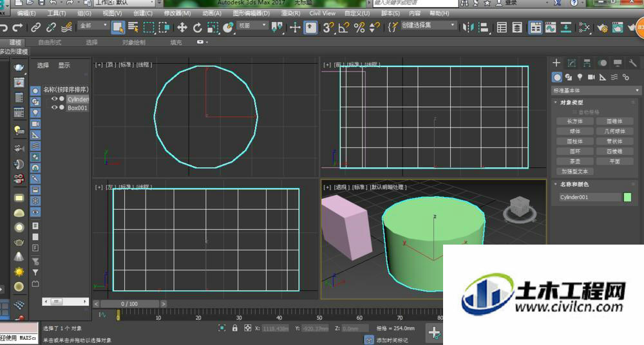Select the Select and Rotate tool
The height and width of the screenshot is (345, 644).
pyautogui.click(x=198, y=28)
